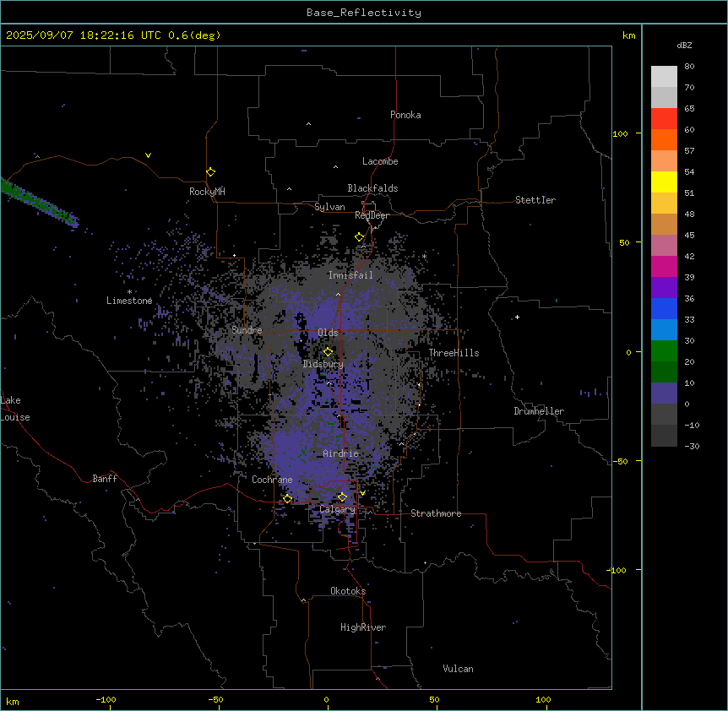Click the Vulcan label
Screen dimensions: 728x711
459,669
